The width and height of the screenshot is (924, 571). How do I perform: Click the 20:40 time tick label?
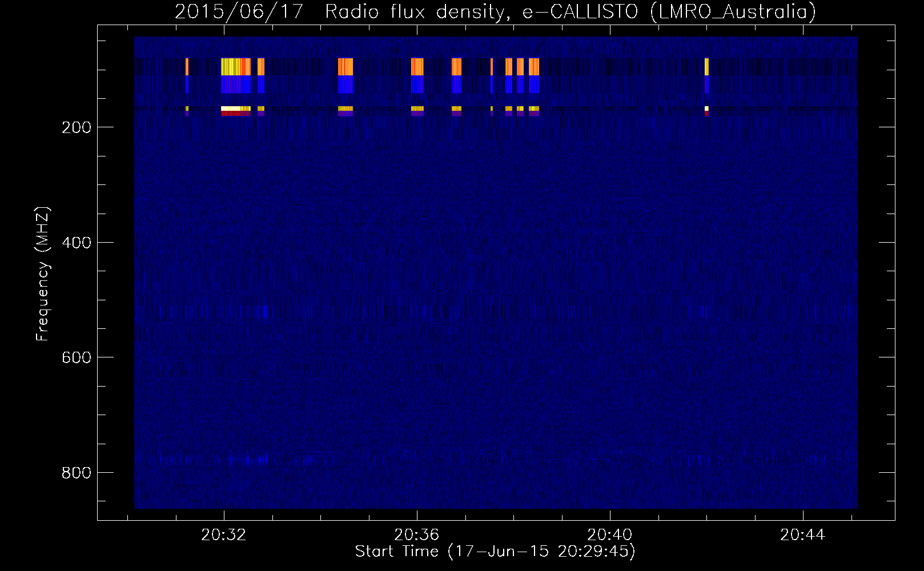(610, 535)
